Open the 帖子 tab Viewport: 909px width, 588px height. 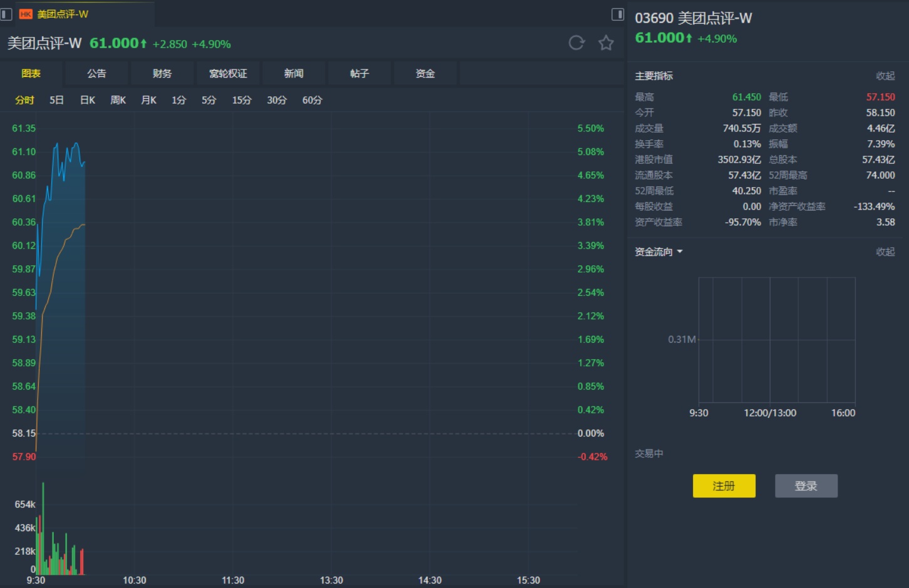[x=359, y=73]
